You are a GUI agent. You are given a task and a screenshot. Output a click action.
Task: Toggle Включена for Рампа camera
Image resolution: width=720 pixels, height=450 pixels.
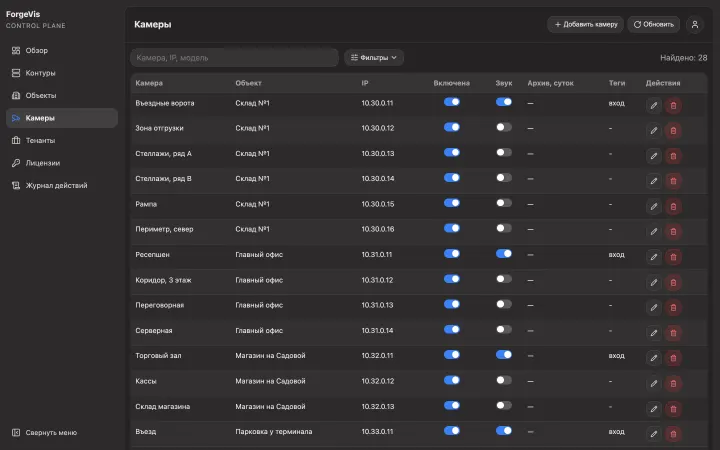coord(452,203)
